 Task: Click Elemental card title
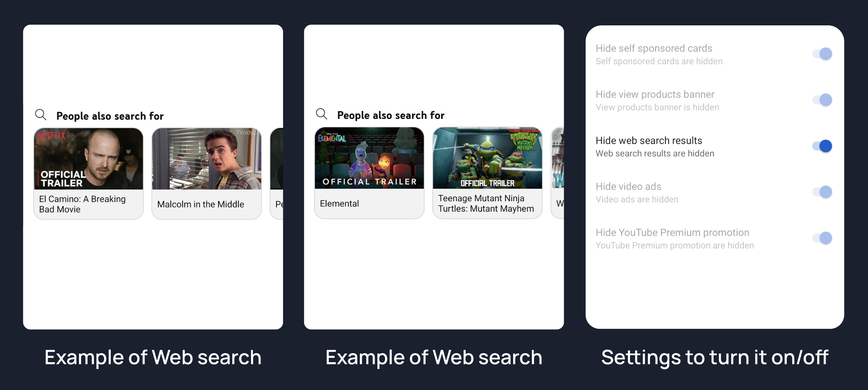(339, 204)
